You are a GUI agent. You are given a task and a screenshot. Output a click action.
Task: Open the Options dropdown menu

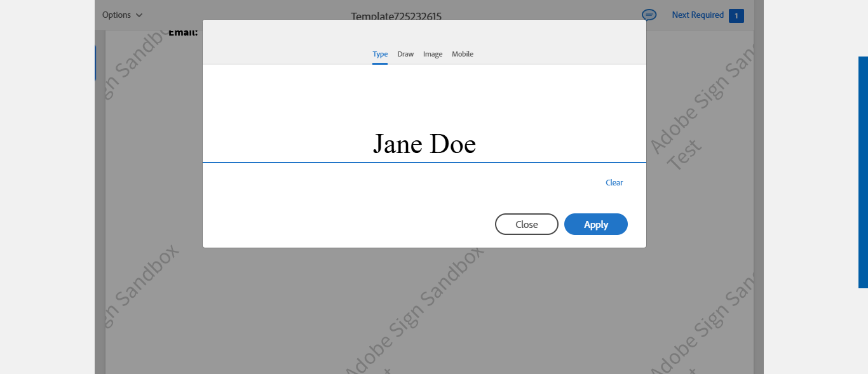[123, 15]
